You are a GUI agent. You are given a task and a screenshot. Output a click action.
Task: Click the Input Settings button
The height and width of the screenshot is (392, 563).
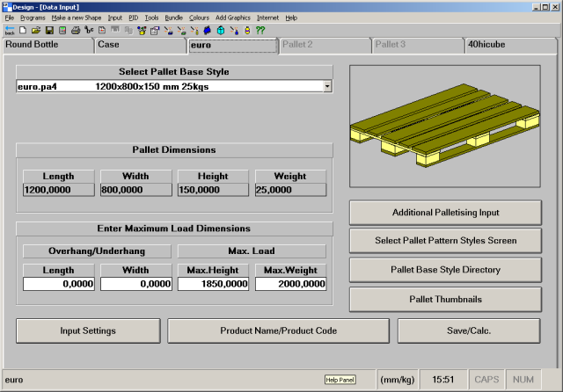point(88,330)
